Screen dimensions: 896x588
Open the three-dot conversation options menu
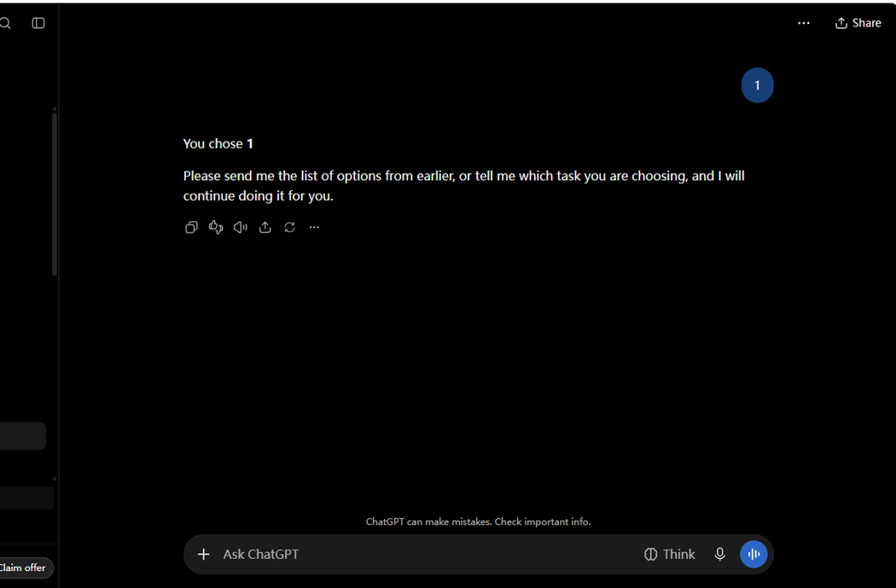[804, 23]
